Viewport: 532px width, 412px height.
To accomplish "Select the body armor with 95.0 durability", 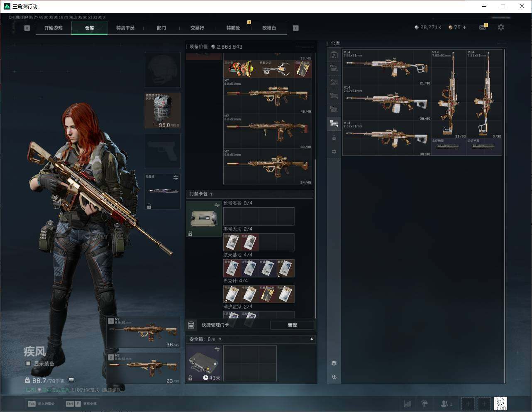I will click(x=163, y=110).
